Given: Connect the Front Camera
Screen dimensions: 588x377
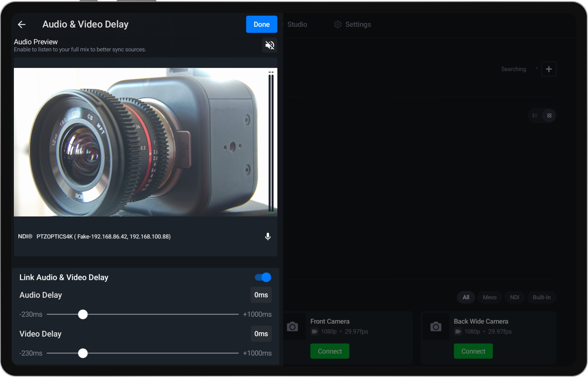Looking at the screenshot, I should click(x=330, y=351).
